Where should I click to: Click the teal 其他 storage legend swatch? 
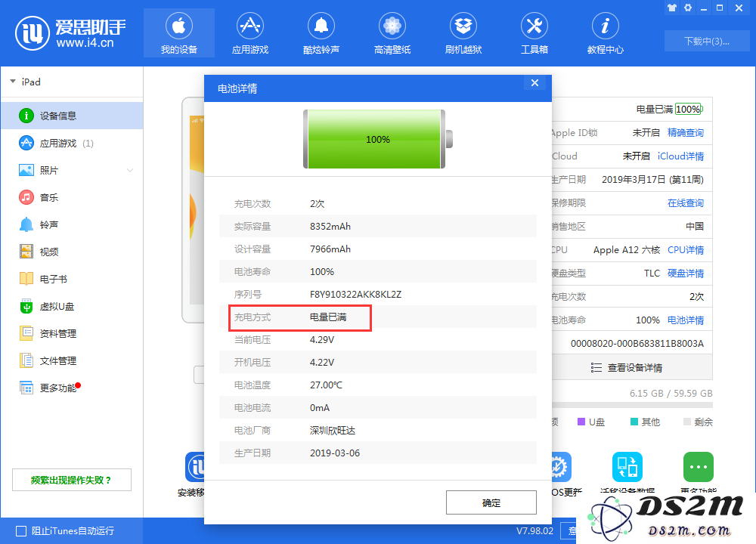(x=634, y=422)
